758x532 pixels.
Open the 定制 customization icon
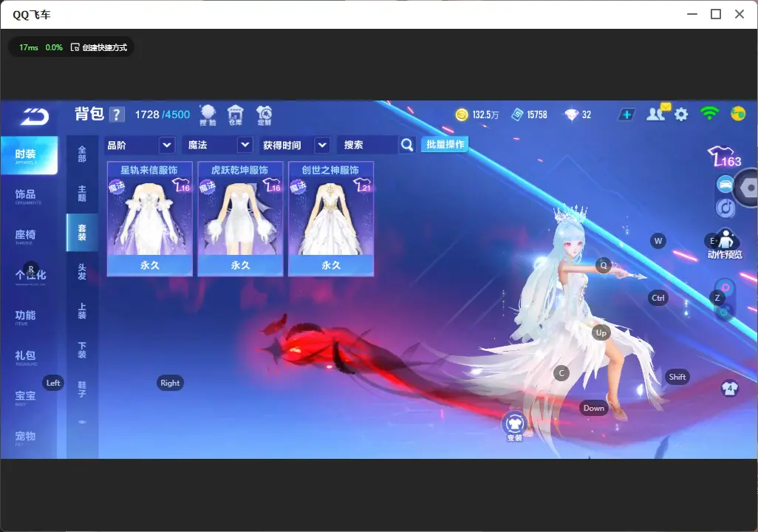click(x=264, y=115)
